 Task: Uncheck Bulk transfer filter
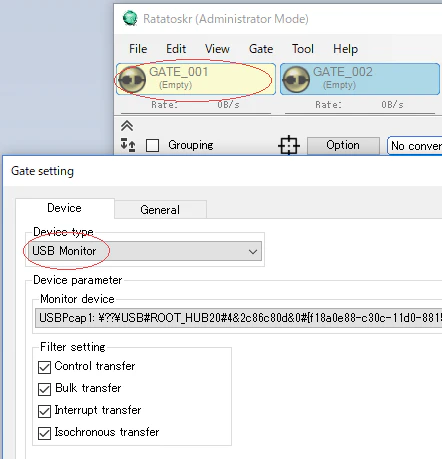click(x=44, y=389)
